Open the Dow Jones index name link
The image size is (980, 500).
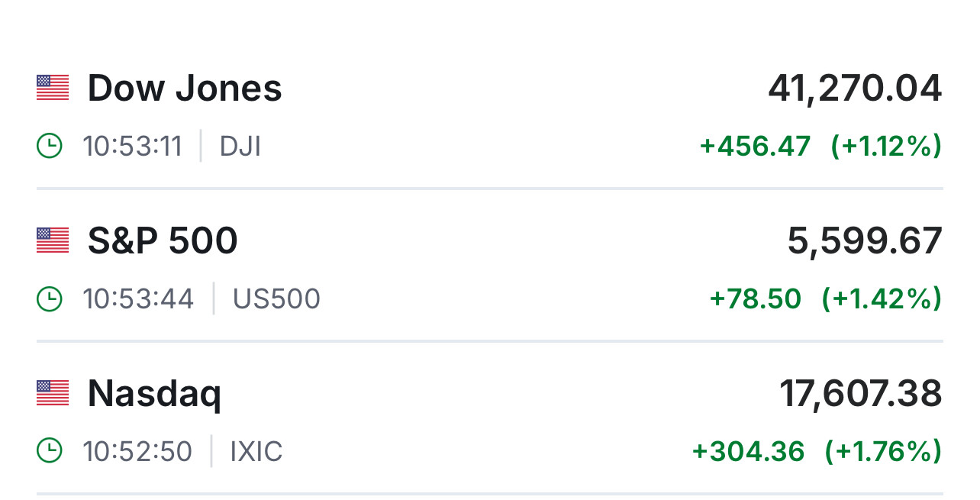coord(185,88)
